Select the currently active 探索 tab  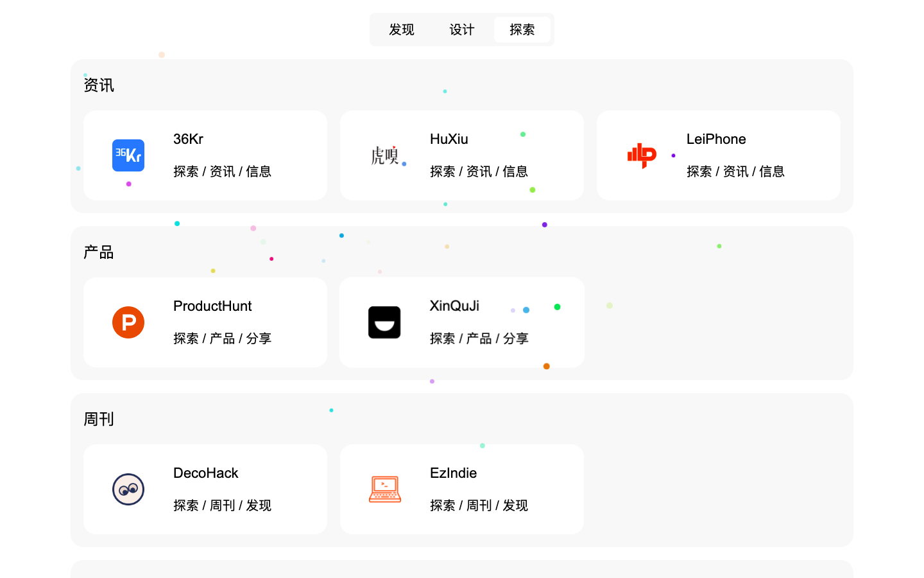point(522,30)
